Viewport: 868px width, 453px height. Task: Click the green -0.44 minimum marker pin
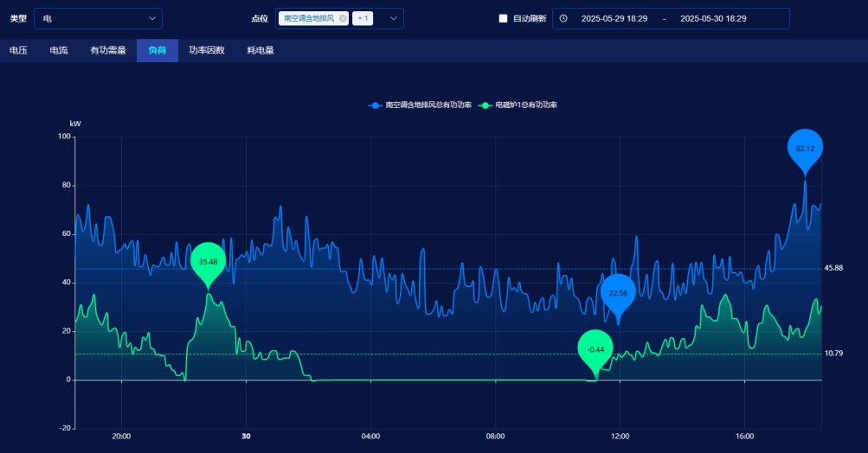point(595,348)
